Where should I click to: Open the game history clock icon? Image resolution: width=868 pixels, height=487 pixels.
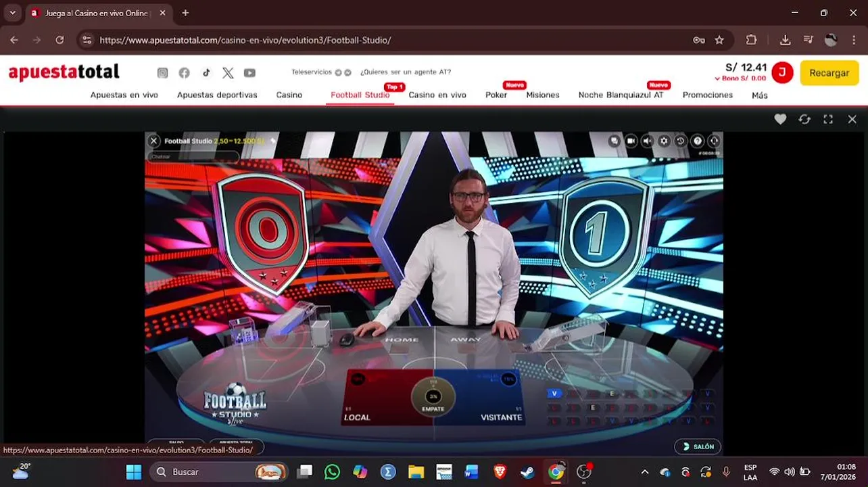(x=681, y=141)
